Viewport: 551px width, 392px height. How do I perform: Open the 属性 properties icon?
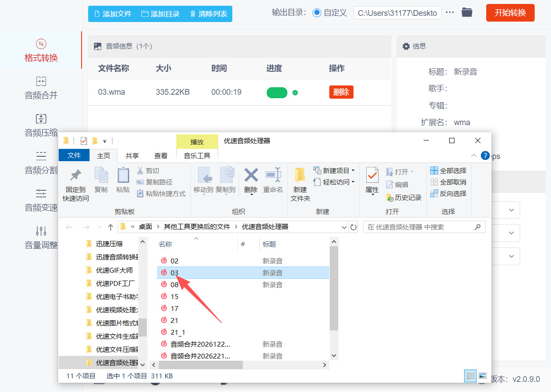(372, 175)
